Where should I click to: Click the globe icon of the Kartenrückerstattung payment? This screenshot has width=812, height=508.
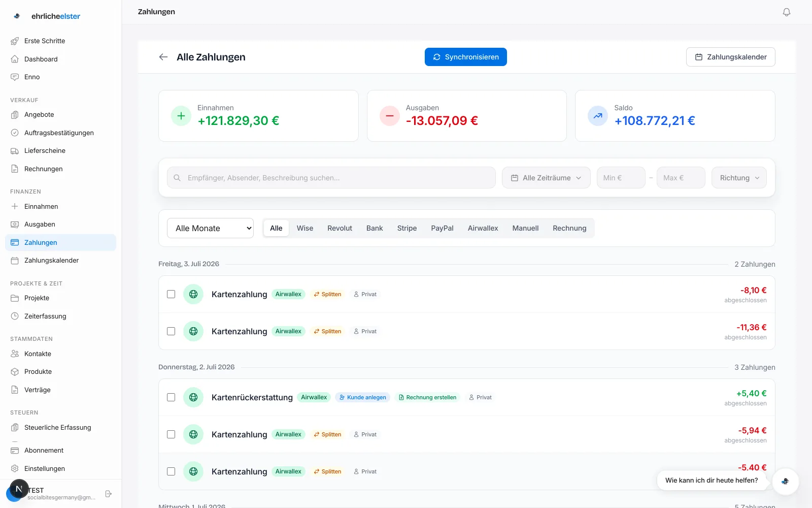(193, 397)
